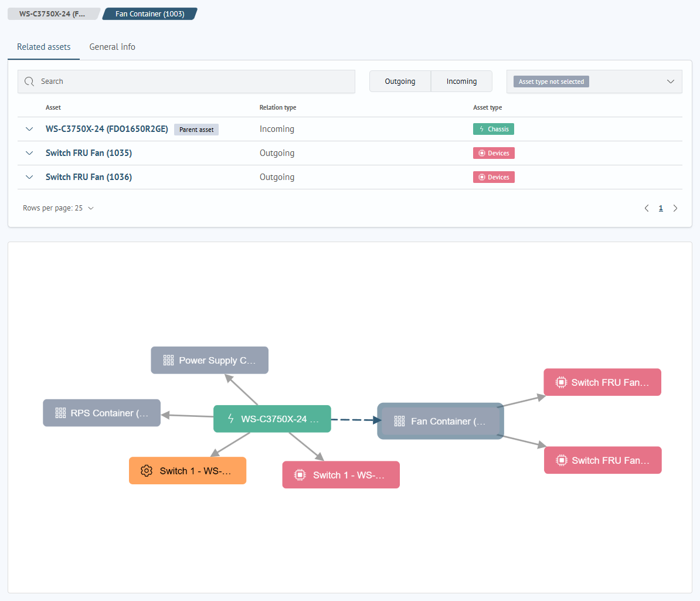Select the green WS-C3750X-24 graph node

pyautogui.click(x=273, y=419)
